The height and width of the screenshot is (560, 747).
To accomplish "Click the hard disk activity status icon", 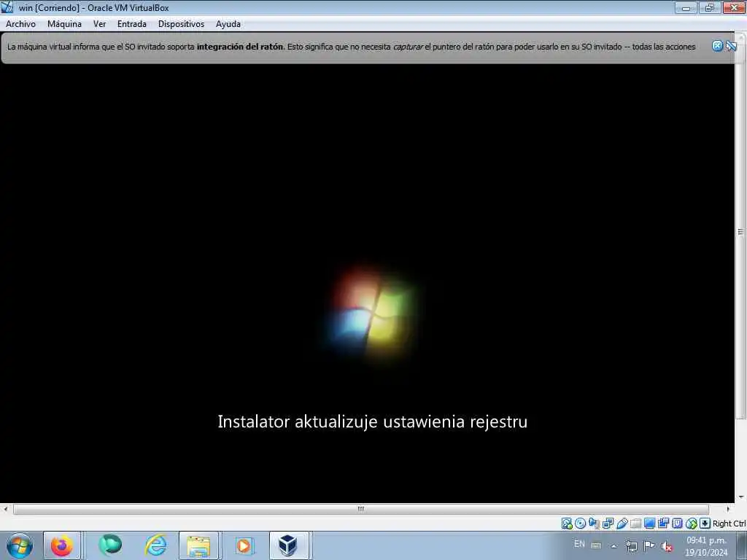I will (x=566, y=524).
